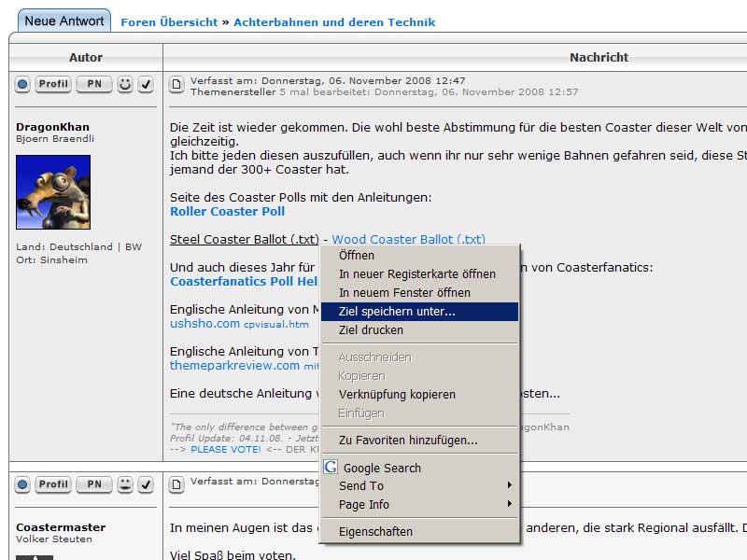The height and width of the screenshot is (560, 747).
Task: Click Google Search in the context menu
Action: pyautogui.click(x=382, y=469)
